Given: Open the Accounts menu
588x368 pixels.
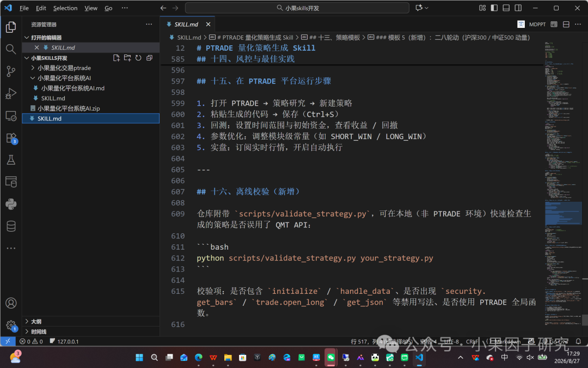Looking at the screenshot, I should (x=11, y=303).
